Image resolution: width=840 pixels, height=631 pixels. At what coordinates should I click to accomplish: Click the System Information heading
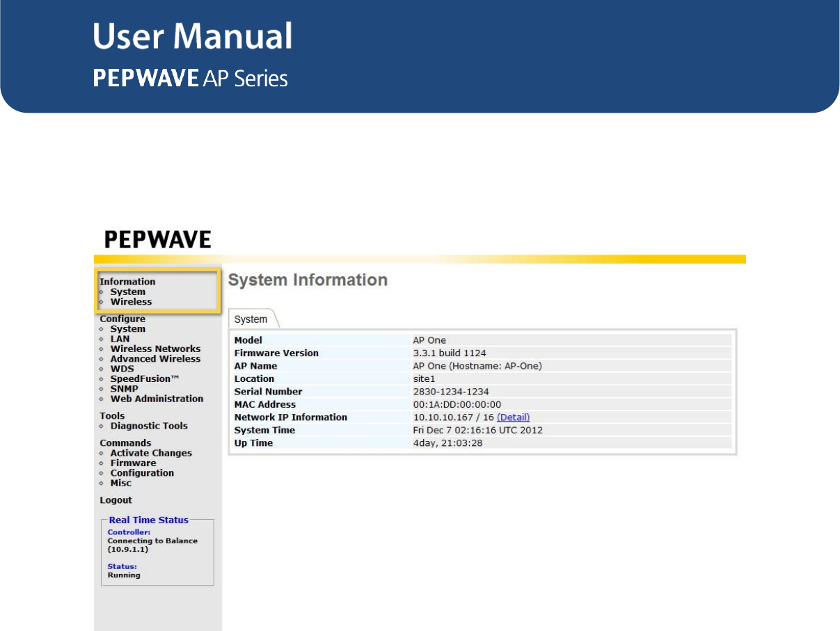coord(308,280)
